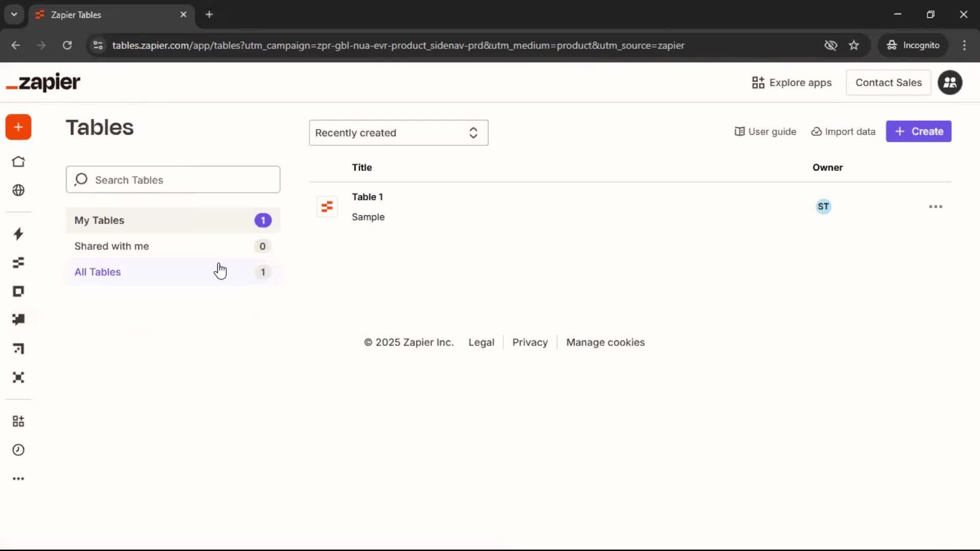Open Table 1 more options ellipsis
The height and width of the screenshot is (551, 980).
pyautogui.click(x=936, y=207)
